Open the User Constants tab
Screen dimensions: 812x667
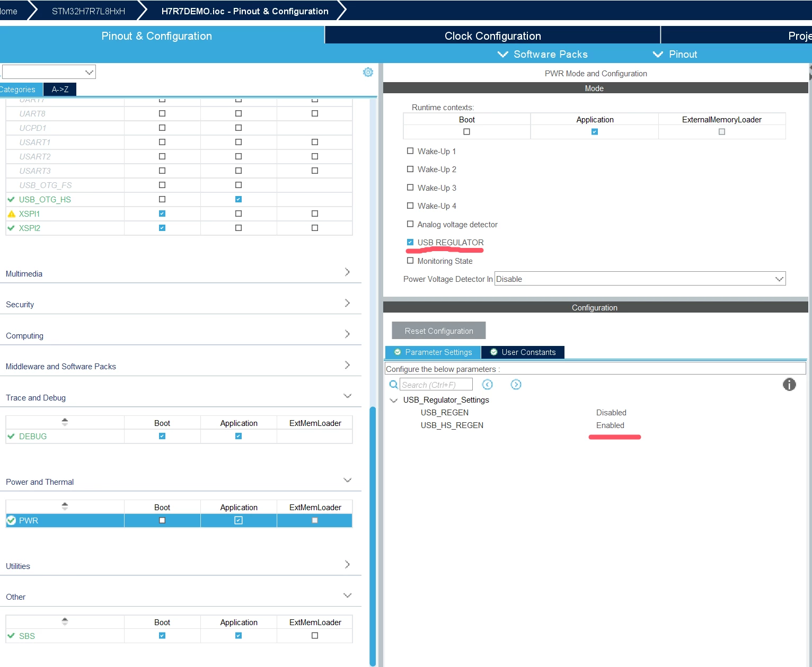(523, 352)
